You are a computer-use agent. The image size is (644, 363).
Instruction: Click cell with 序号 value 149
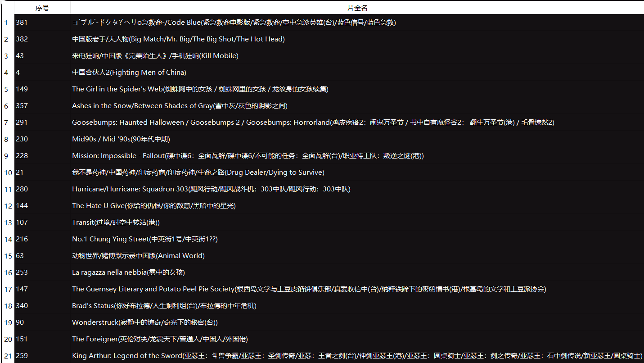pos(42,89)
